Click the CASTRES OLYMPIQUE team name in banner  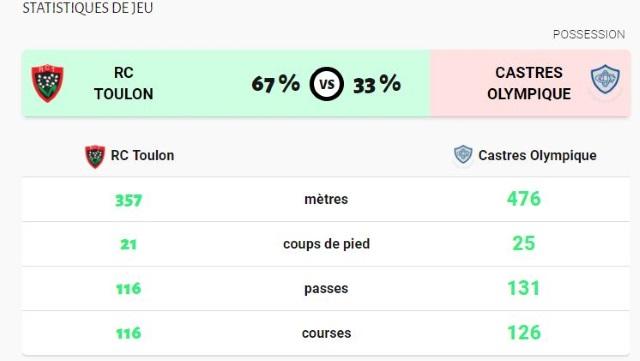click(x=529, y=83)
